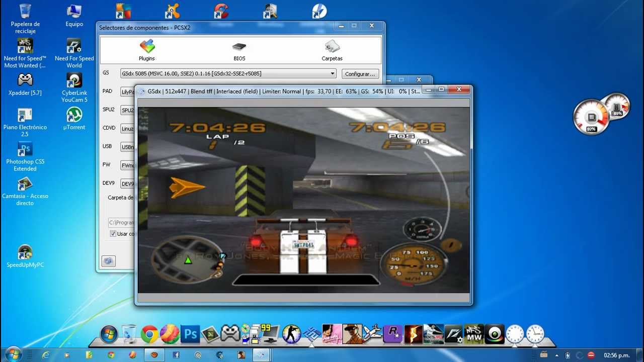Open the airplane icon in the dock
Screen dimensions: 644x362
pyautogui.click(x=372, y=334)
